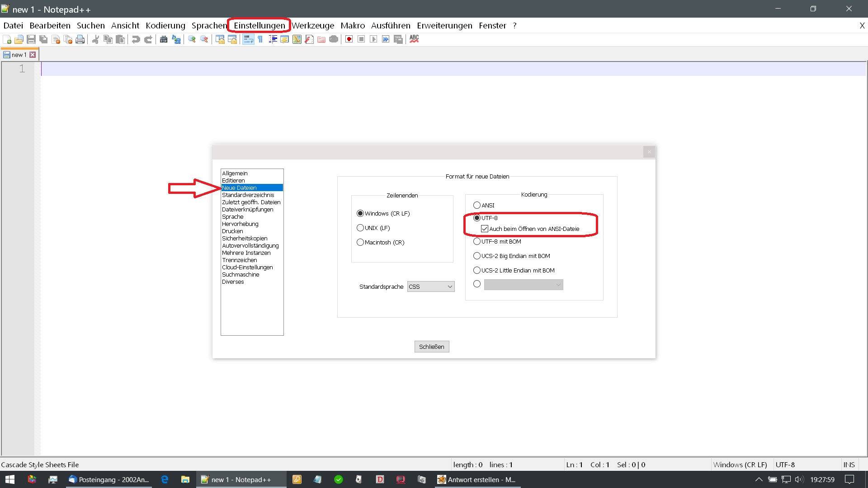Screen dimensions: 868x488
Task: Click the Print toolbar icon
Action: pyautogui.click(x=80, y=40)
